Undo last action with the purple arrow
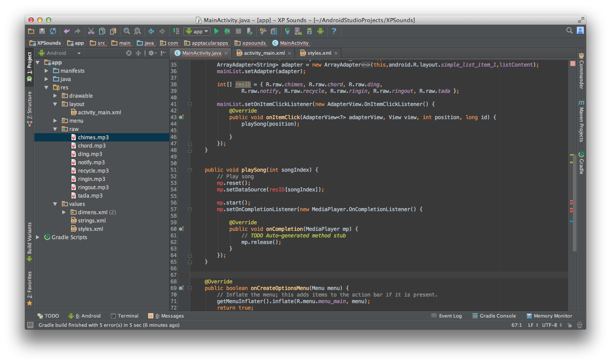Screen dimensions: 611x364 (67, 31)
